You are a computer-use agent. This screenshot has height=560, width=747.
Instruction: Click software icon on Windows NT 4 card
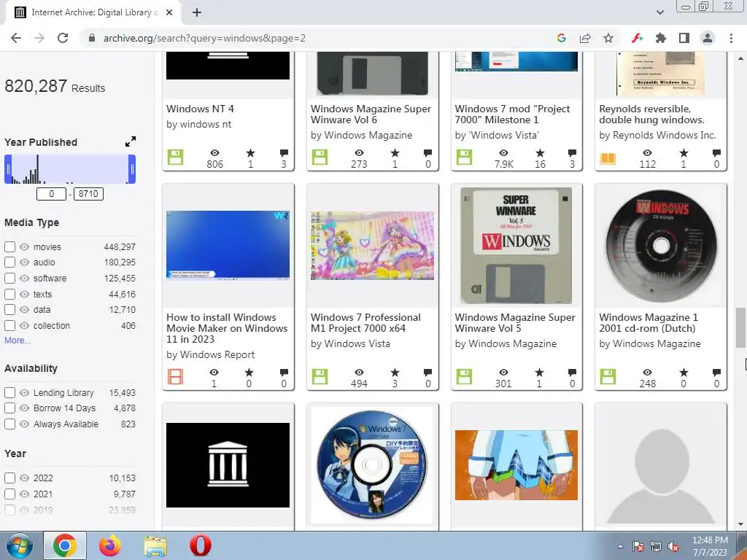[175, 157]
